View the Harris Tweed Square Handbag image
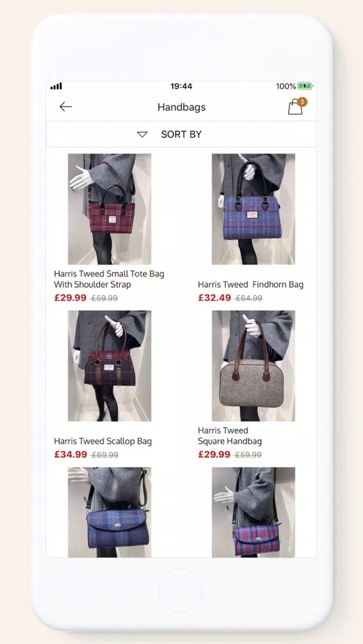 253,366
